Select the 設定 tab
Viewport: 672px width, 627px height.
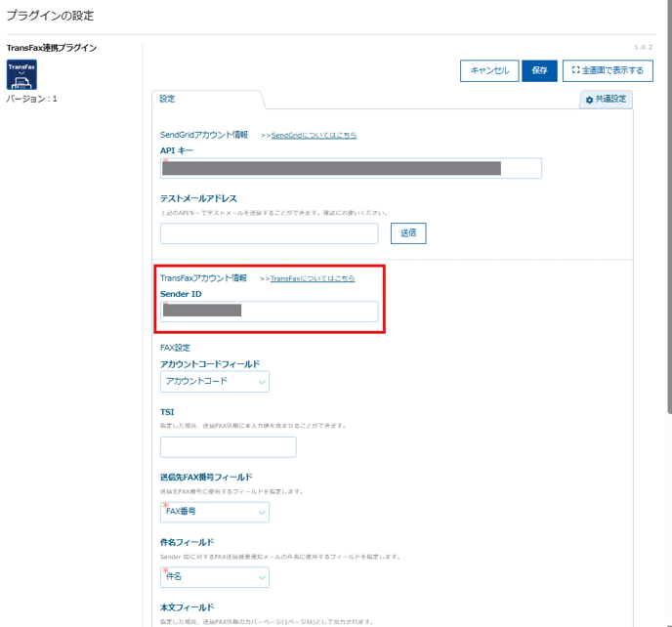tap(207, 99)
